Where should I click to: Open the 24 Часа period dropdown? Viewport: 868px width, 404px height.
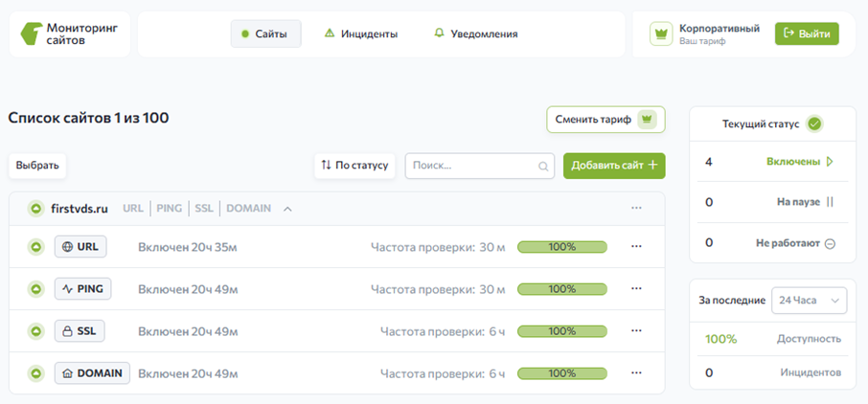[x=809, y=301]
